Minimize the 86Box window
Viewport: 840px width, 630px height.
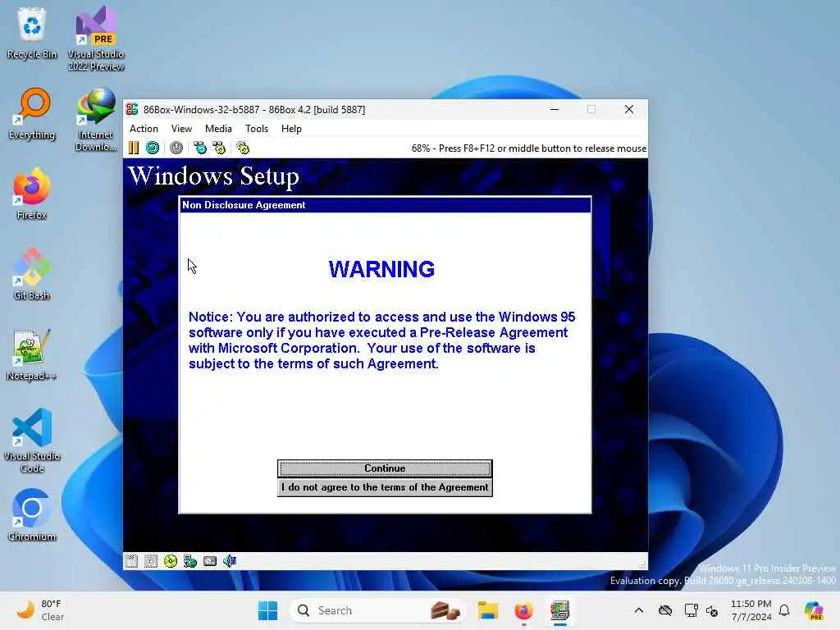[x=555, y=109]
